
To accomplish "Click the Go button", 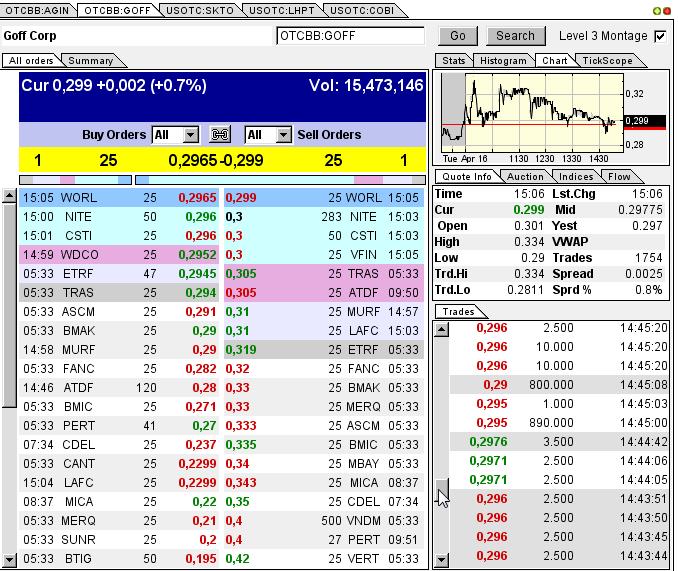I will (458, 36).
